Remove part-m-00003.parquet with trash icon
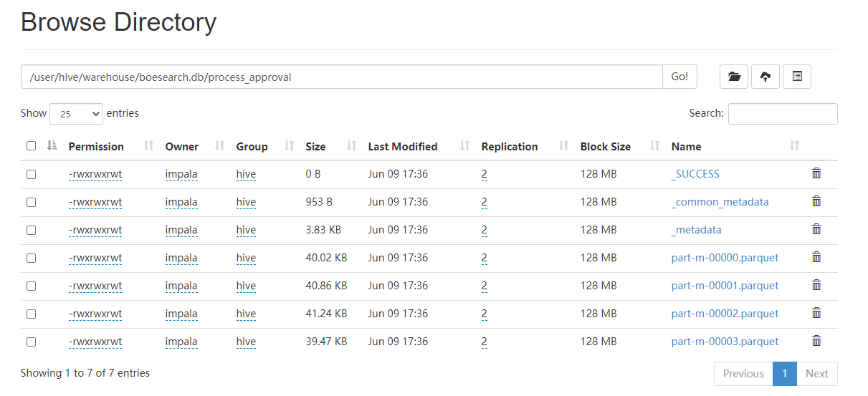This screenshot has height=396, width=868. [x=816, y=341]
